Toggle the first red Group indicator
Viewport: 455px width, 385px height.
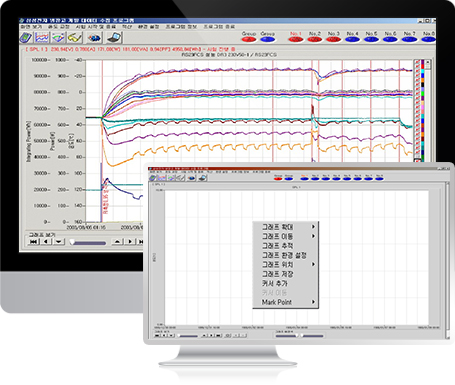249,39
